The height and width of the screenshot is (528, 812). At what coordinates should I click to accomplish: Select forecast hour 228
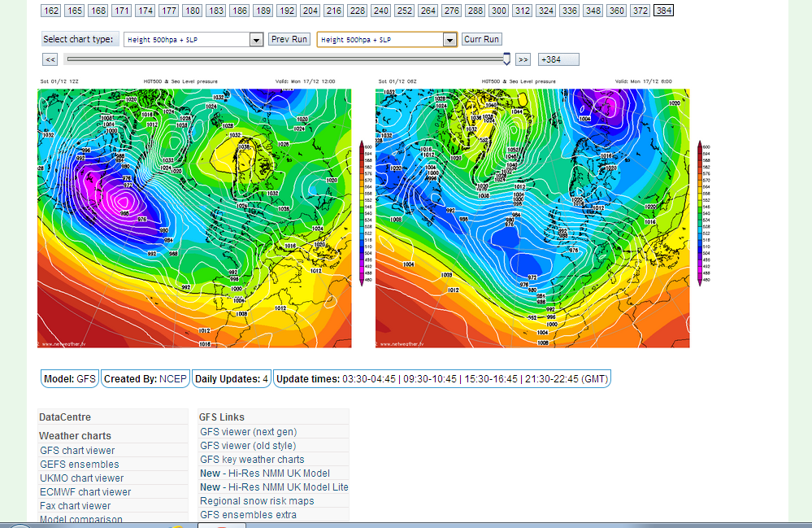[x=358, y=11]
